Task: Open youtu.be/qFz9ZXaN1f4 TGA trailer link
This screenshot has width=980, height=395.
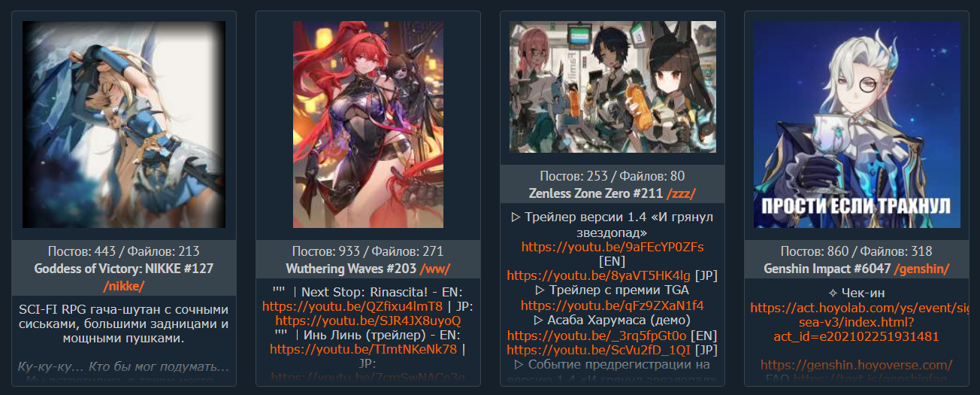Action: (612, 305)
